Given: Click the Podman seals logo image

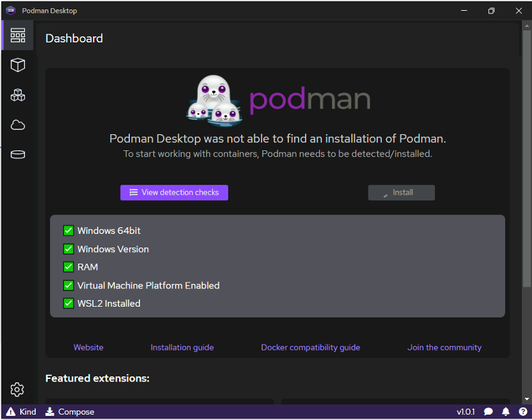Looking at the screenshot, I should coord(213,100).
